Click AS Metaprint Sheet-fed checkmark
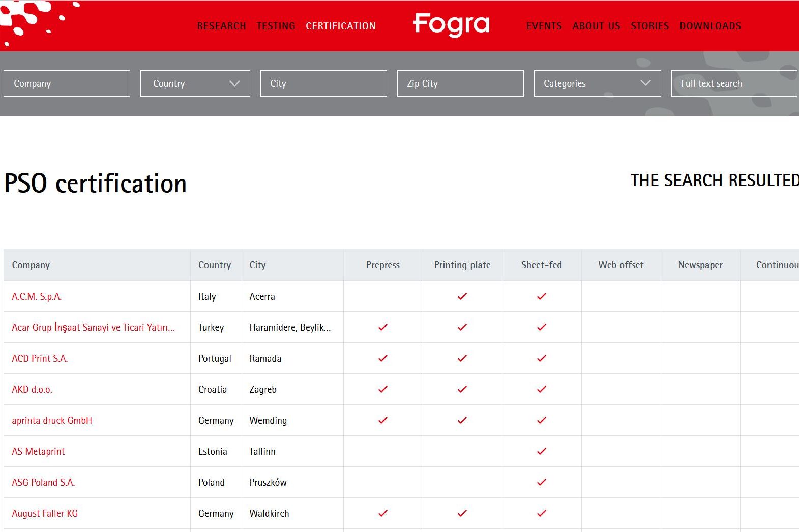This screenshot has height=532, width=799. click(542, 451)
